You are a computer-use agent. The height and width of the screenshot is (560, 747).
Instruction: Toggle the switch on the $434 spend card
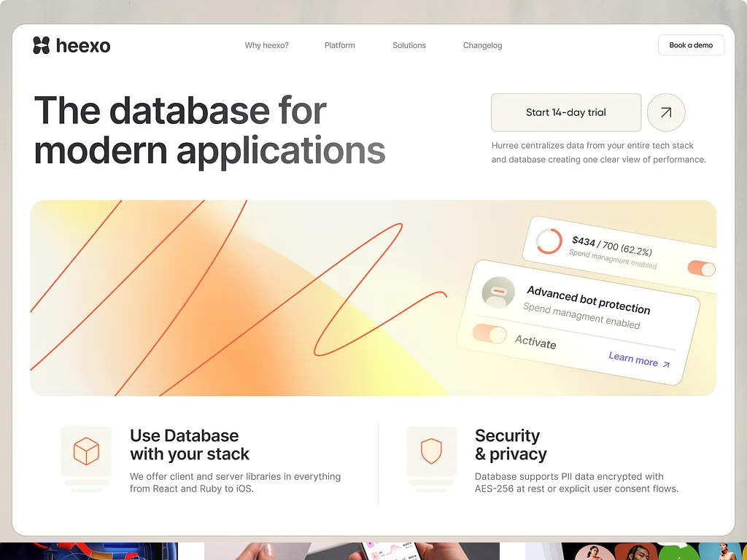701,268
